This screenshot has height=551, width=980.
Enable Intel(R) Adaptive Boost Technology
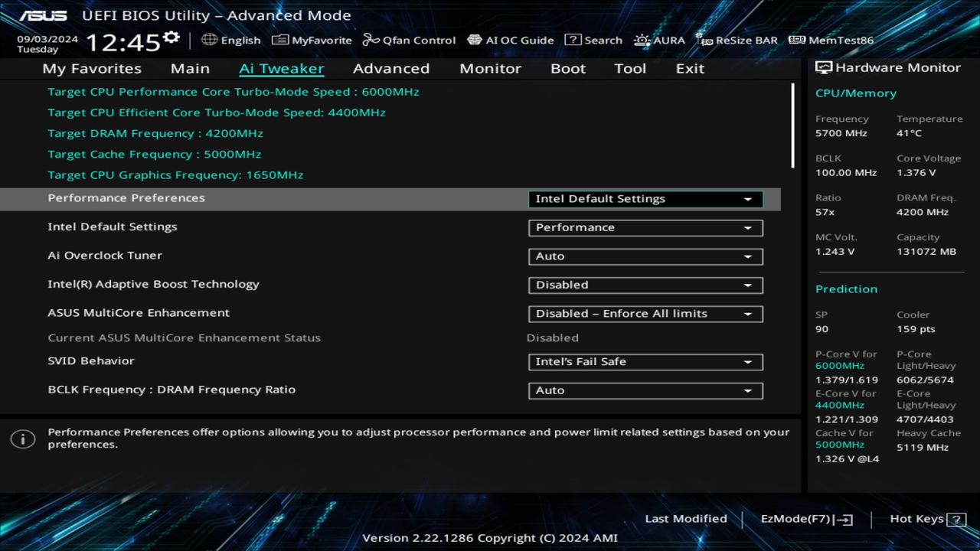pos(644,285)
